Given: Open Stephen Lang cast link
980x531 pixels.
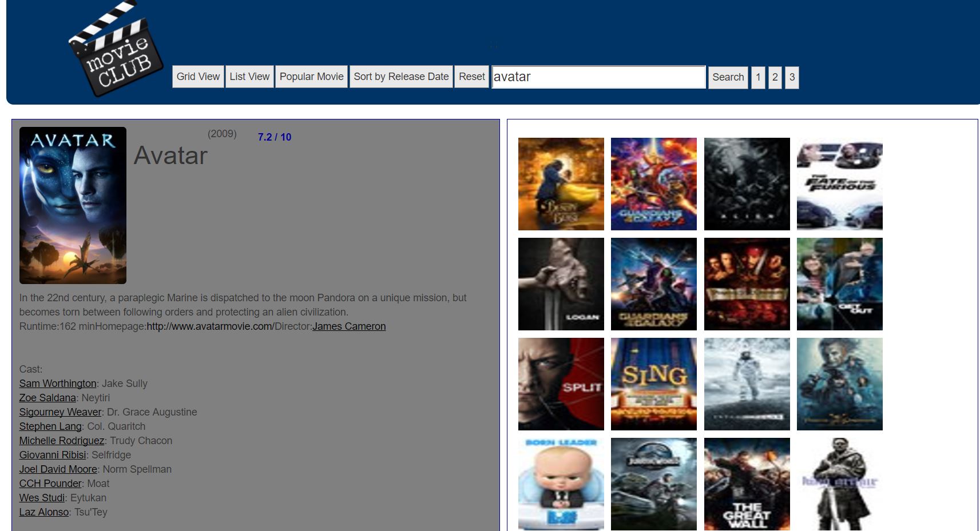Looking at the screenshot, I should (x=50, y=426).
